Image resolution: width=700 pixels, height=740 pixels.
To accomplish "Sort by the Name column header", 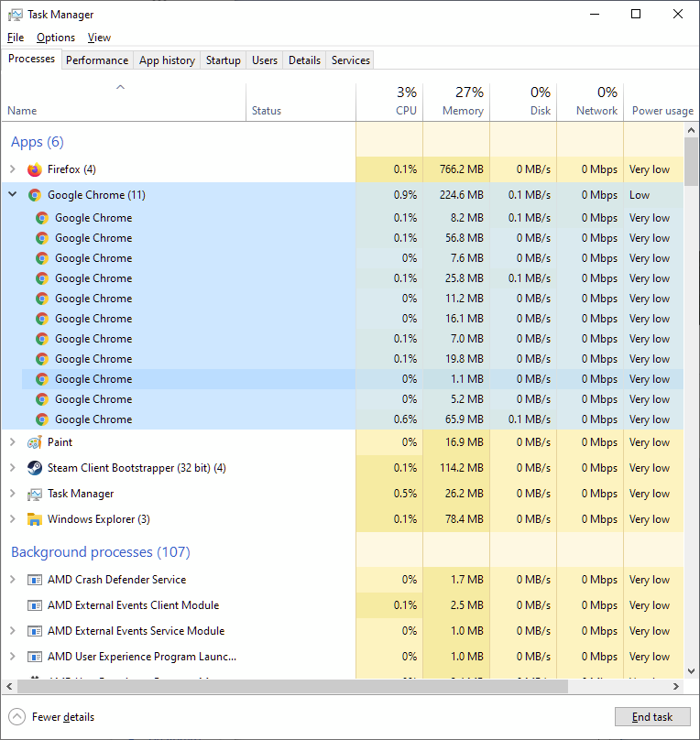I will pos(124,103).
